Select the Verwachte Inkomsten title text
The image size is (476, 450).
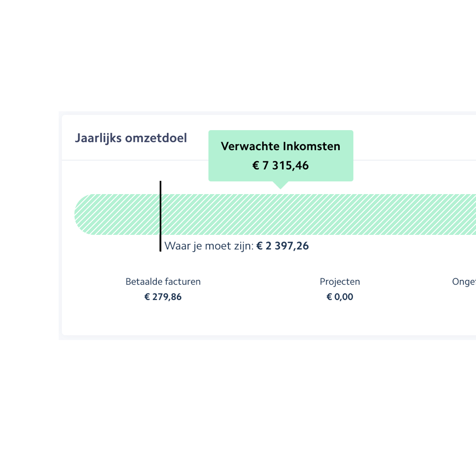280,146
